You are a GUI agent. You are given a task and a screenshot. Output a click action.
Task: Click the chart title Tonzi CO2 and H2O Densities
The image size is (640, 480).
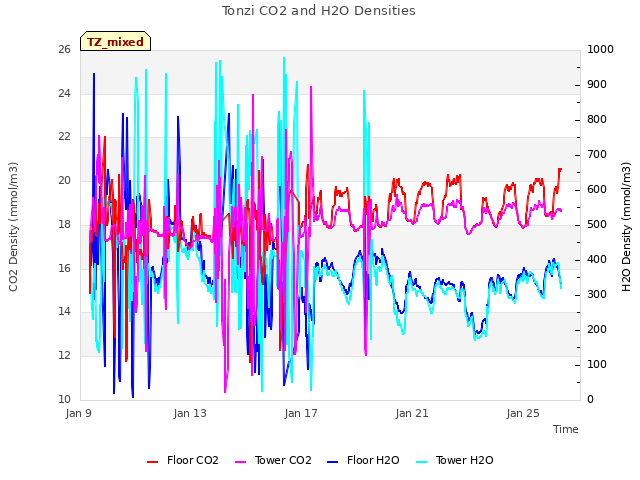tap(319, 11)
